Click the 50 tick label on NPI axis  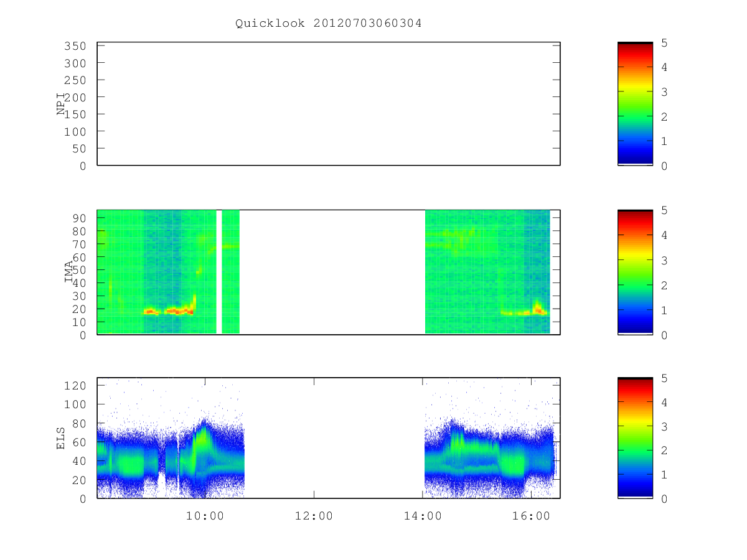point(79,149)
